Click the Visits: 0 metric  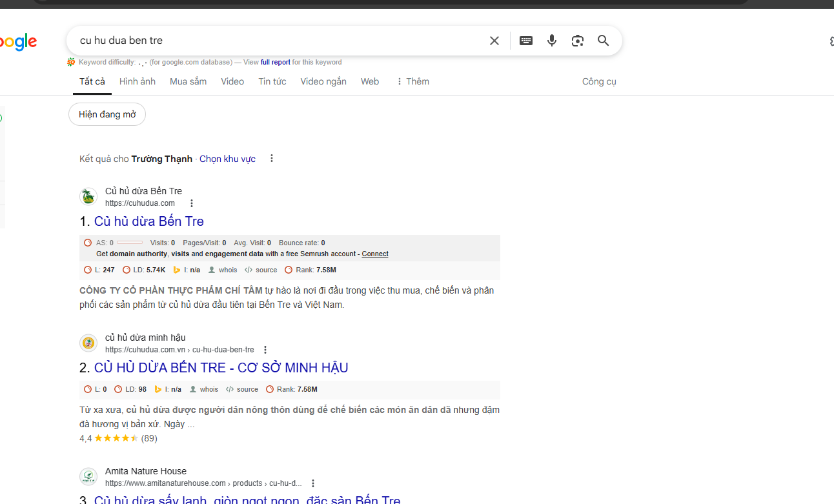163,243
